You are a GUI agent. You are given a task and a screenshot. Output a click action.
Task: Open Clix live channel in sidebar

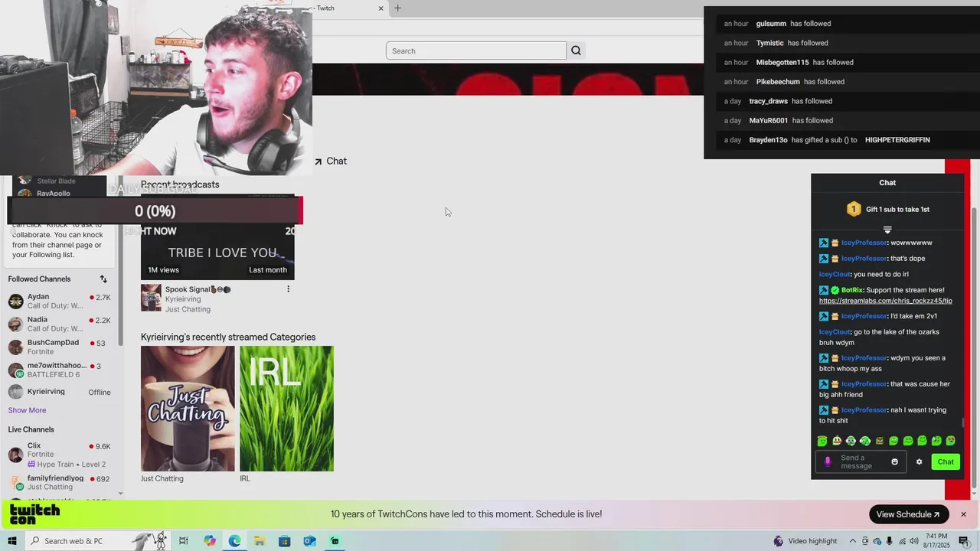pos(59,455)
